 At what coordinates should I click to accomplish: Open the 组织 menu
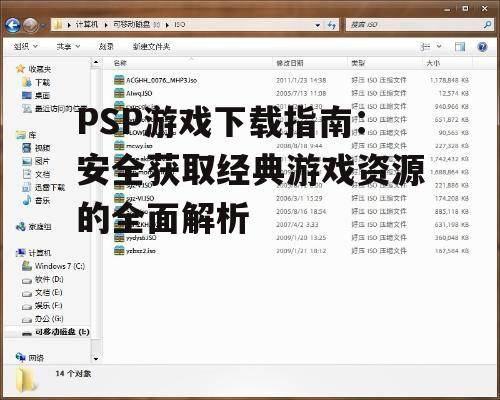click(25, 47)
